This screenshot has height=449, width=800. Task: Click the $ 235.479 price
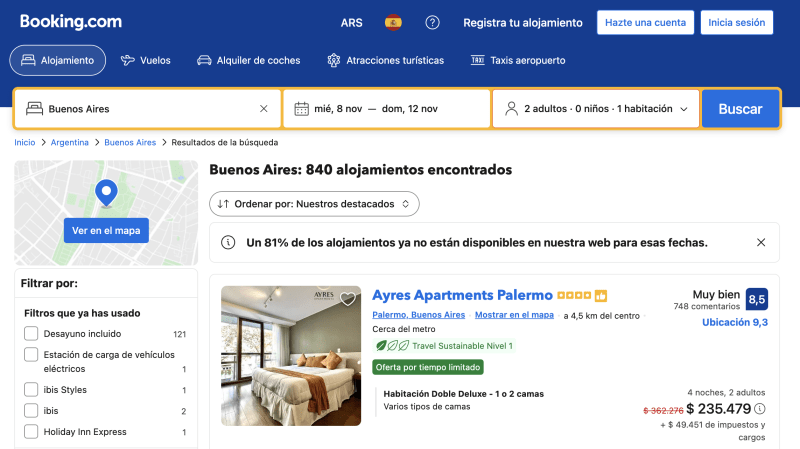point(719,409)
